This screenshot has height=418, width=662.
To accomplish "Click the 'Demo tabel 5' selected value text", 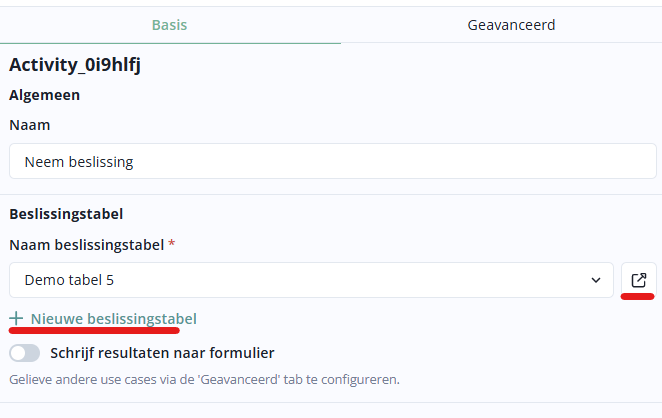I will pos(69,280).
